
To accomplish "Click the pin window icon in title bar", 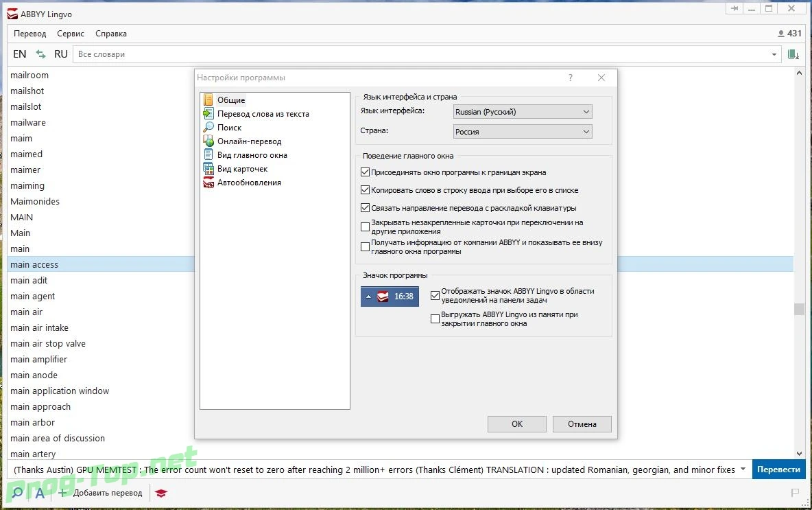I will 734,9.
